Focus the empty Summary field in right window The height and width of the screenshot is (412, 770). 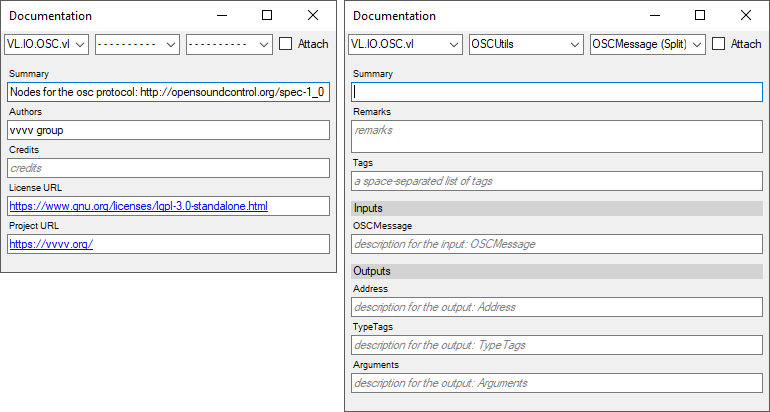tap(557, 92)
